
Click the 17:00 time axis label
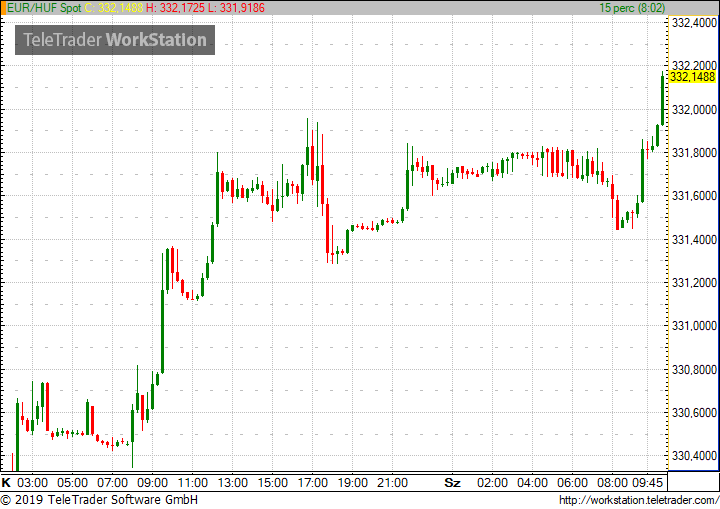[312, 483]
